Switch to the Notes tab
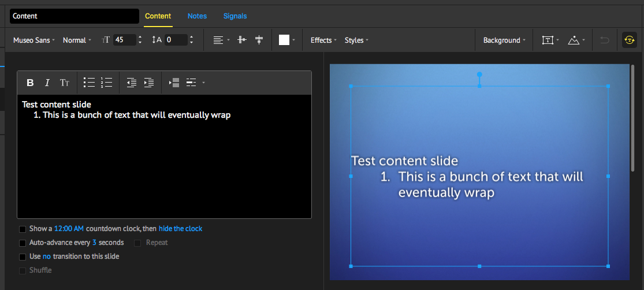The height and width of the screenshot is (290, 644). (197, 16)
